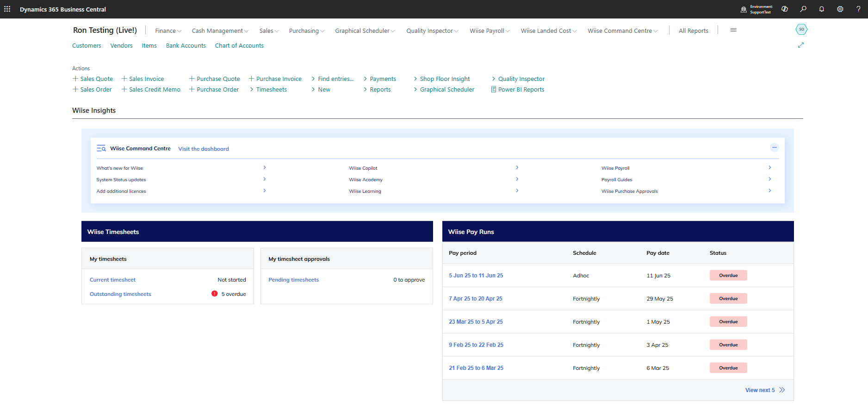868x412 pixels.
Task: Open the chevron beside What's new for Wiise
Action: pos(265,167)
